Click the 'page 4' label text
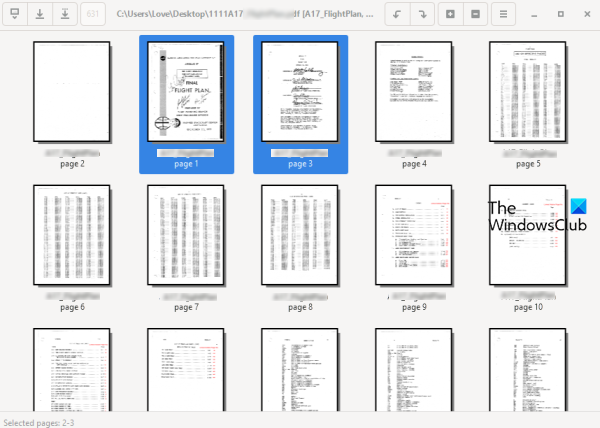The image size is (600, 428). (414, 164)
